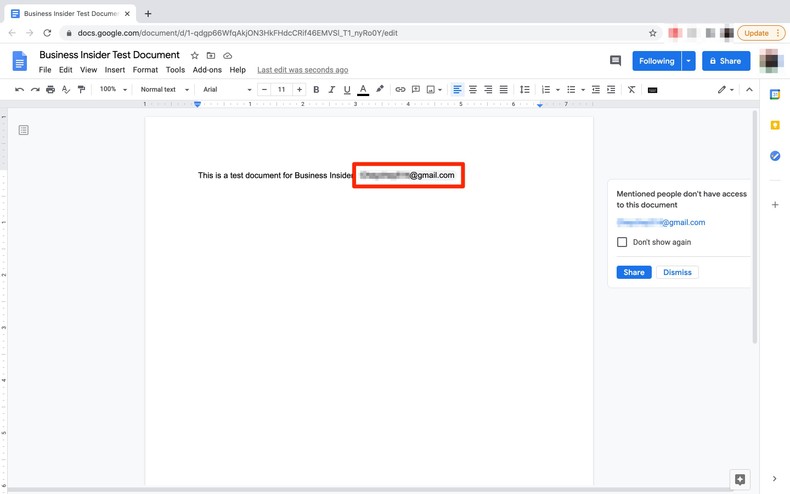
Task: Click Dismiss in the access notice
Action: 677,272
